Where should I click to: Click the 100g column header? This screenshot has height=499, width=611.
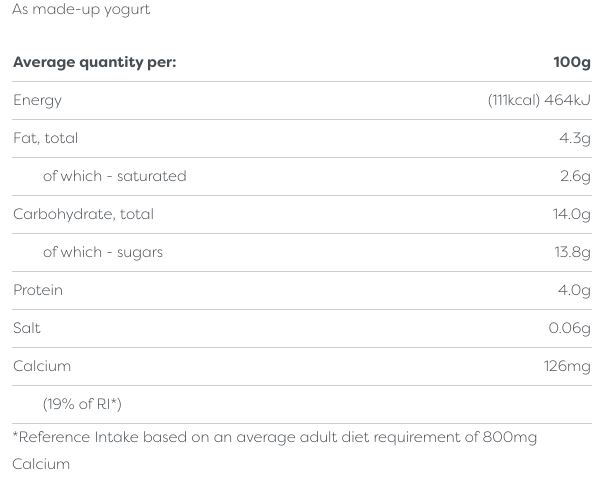[x=571, y=62]
